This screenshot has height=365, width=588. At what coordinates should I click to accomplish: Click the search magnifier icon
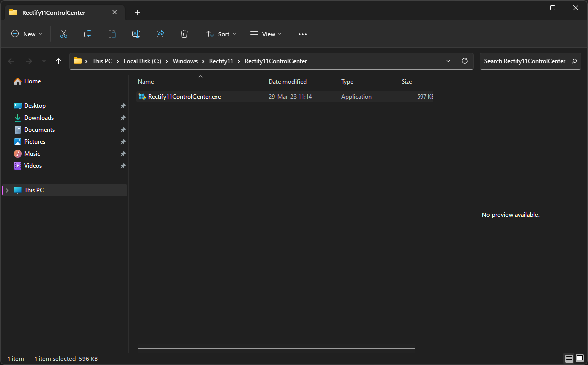point(574,61)
